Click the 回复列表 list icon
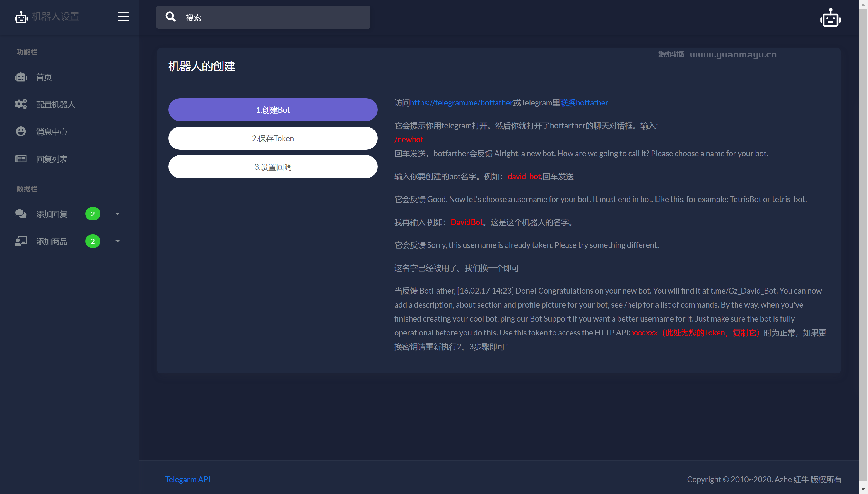This screenshot has height=494, width=868. (21, 159)
